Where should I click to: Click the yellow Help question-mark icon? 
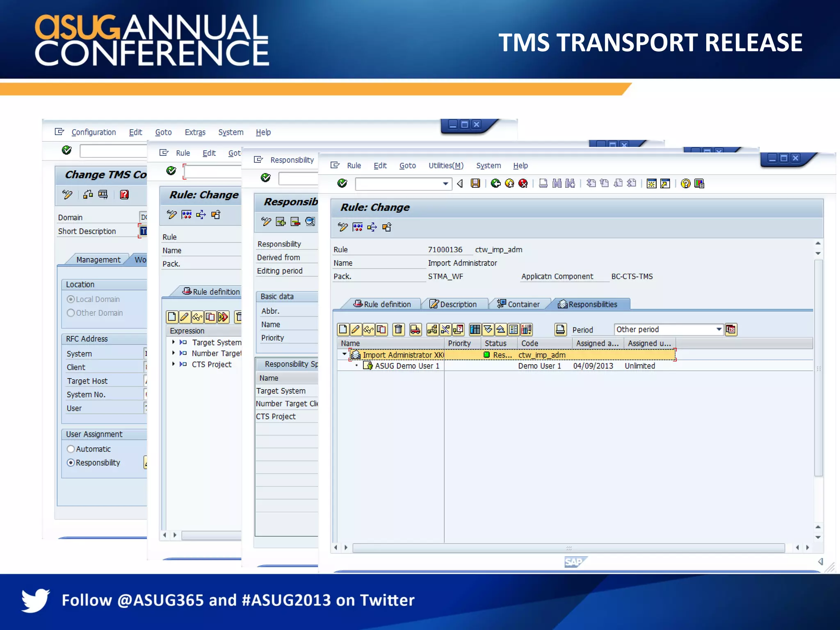[x=685, y=183]
